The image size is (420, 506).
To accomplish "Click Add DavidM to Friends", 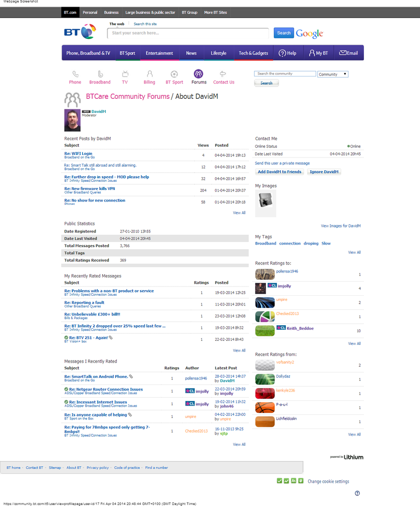I will point(279,172).
